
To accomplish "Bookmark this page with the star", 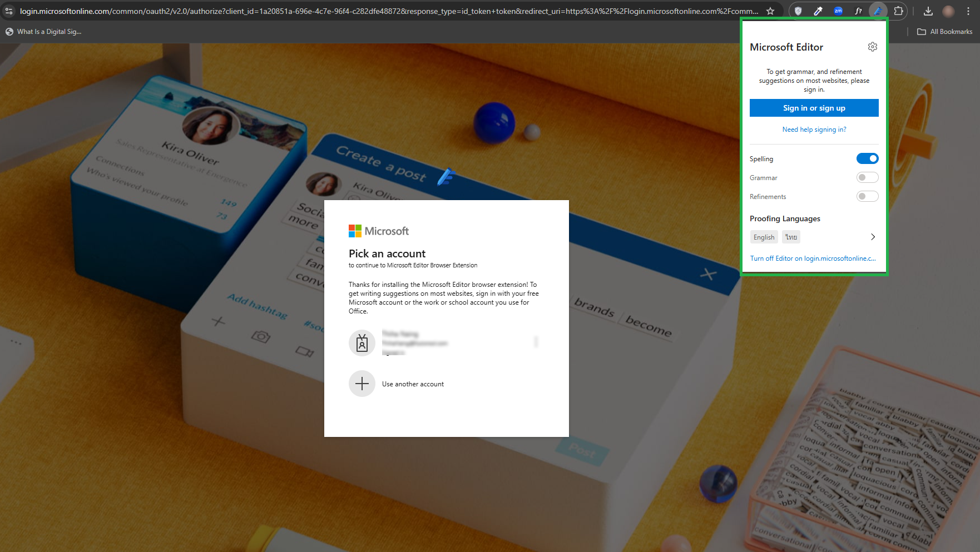I will pyautogui.click(x=770, y=11).
